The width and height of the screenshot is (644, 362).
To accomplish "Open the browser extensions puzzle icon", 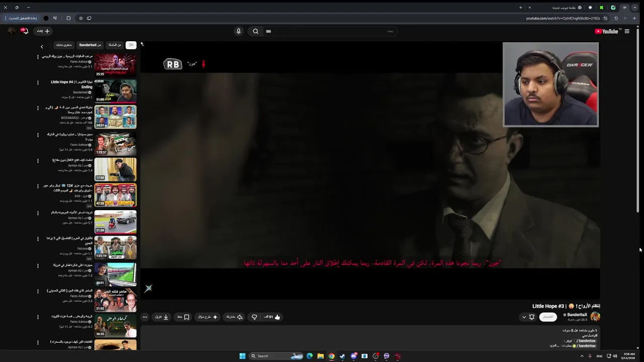I will coord(68,18).
